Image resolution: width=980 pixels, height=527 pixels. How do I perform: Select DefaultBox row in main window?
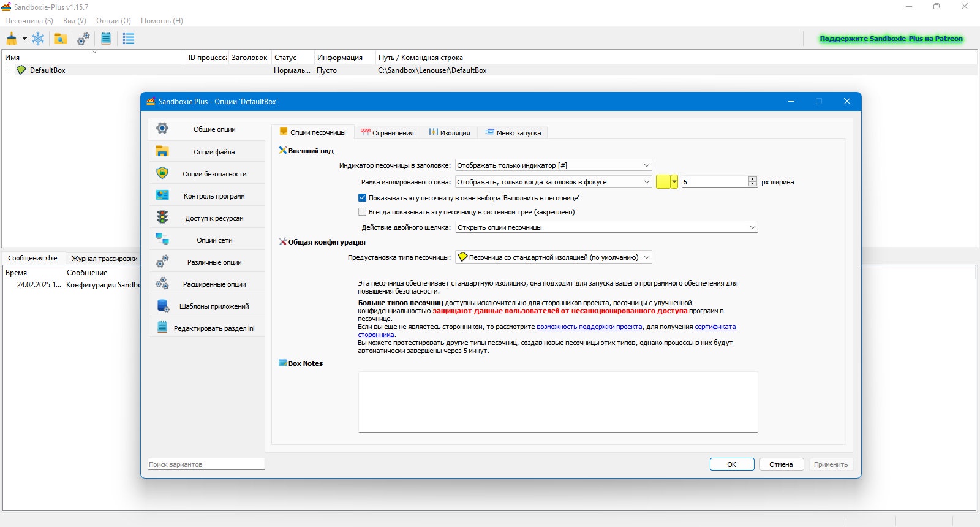tap(490, 70)
